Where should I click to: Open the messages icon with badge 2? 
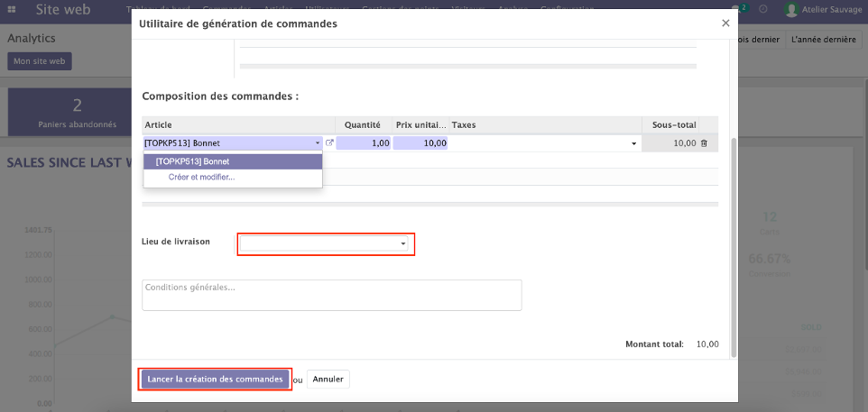(x=738, y=9)
